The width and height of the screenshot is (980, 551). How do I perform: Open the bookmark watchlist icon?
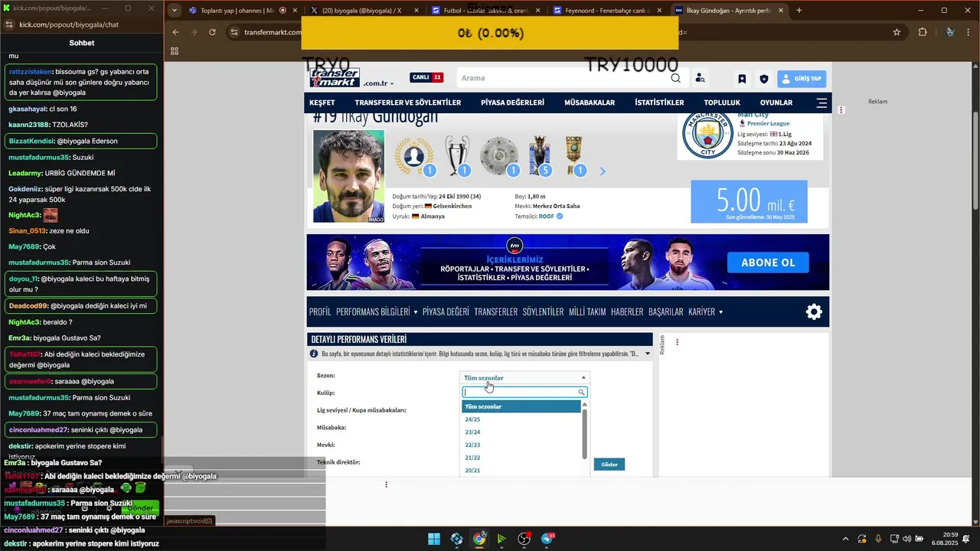(742, 79)
